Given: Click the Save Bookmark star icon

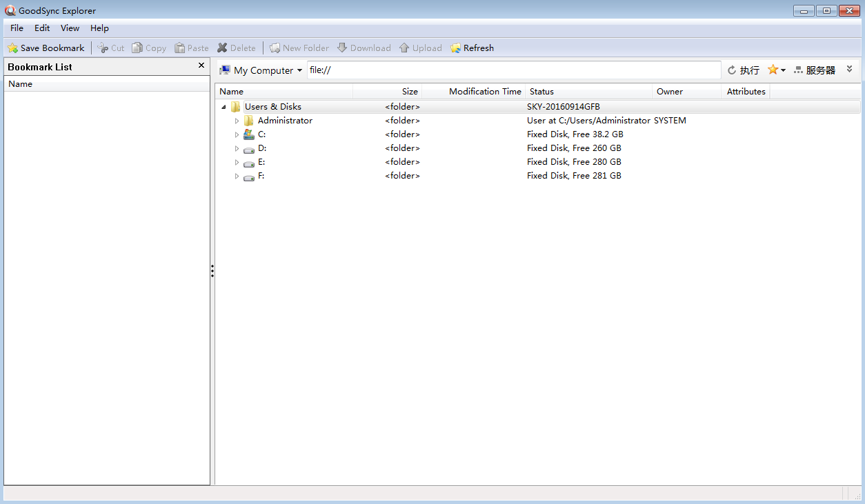Looking at the screenshot, I should (x=12, y=48).
